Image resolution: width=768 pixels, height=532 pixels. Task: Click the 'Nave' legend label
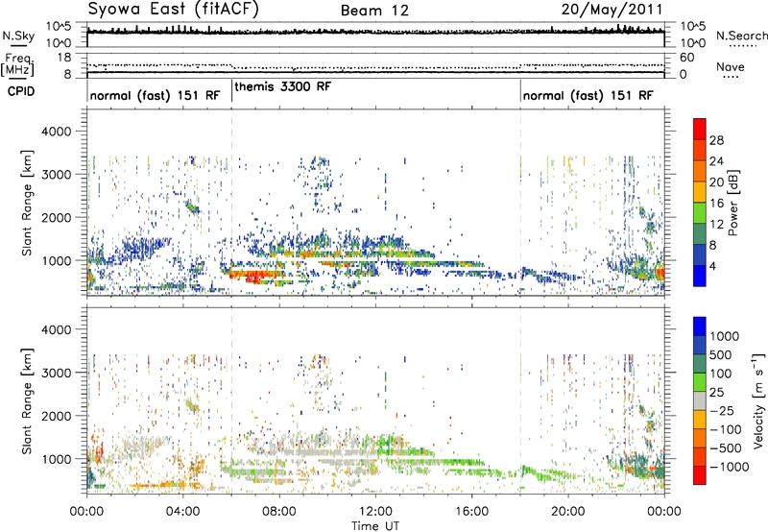(x=731, y=66)
